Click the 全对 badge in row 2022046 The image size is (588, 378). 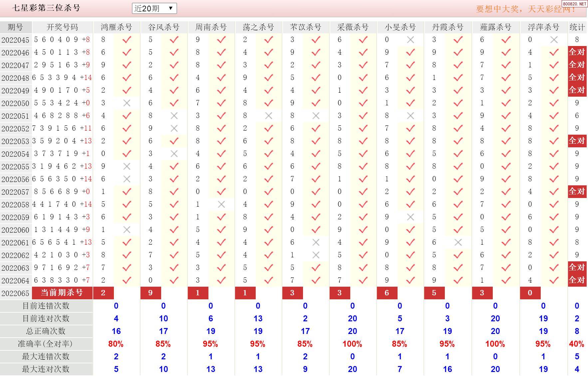pos(577,52)
